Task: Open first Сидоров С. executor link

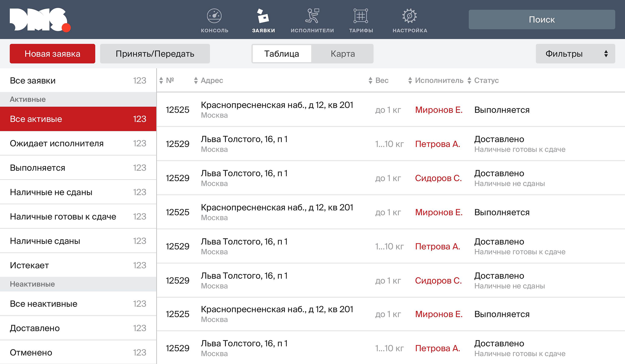Action: click(438, 178)
